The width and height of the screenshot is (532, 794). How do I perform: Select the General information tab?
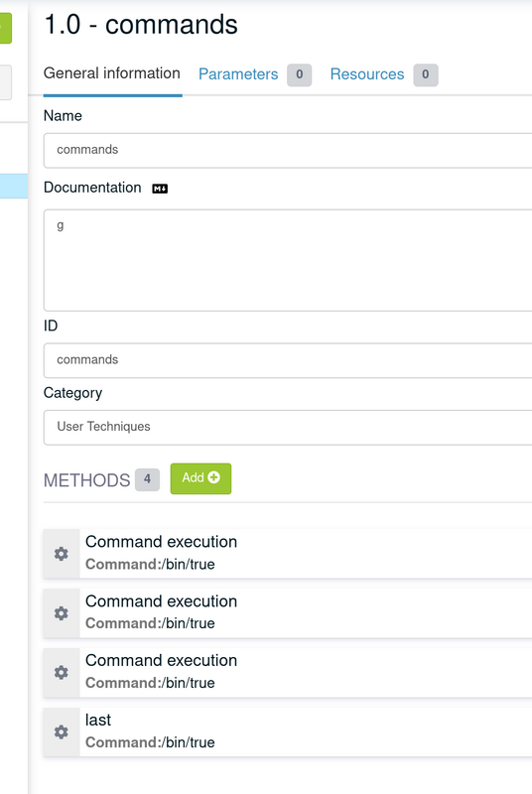112,73
